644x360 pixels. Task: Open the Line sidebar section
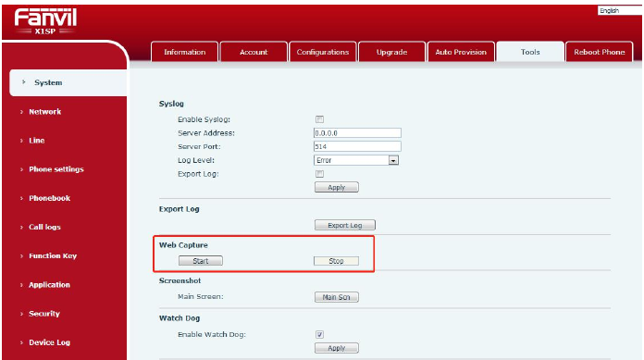[37, 141]
